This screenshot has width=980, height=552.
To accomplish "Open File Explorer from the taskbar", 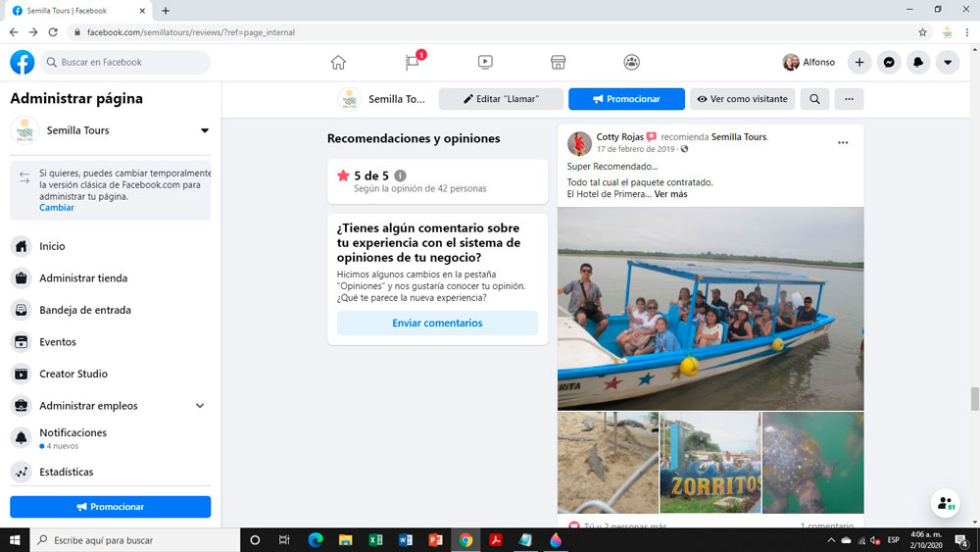I will (346, 540).
